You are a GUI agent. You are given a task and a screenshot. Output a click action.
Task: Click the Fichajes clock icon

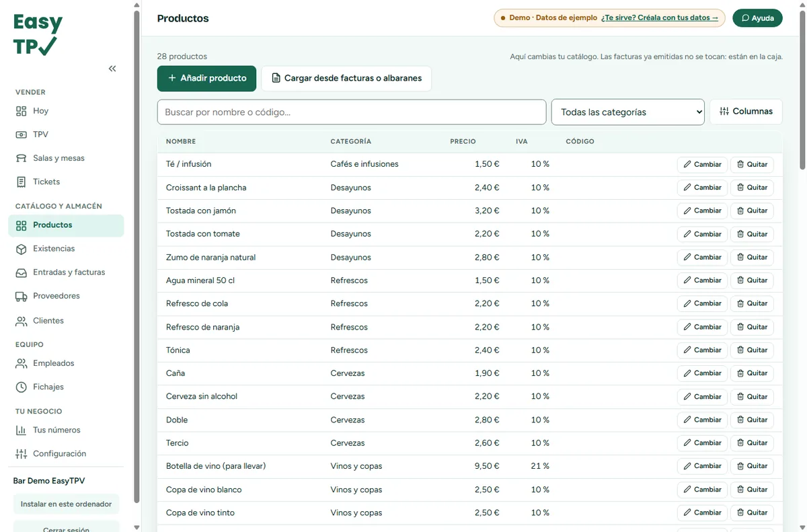click(21, 387)
